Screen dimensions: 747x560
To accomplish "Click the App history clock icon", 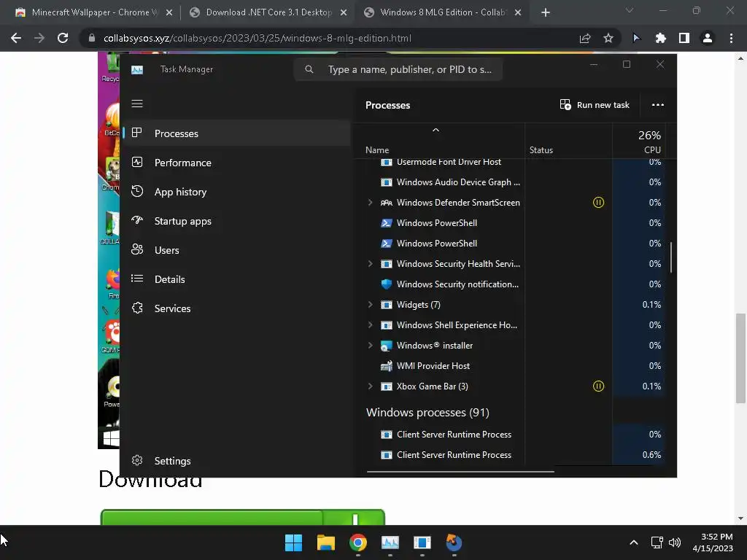I will tap(137, 192).
